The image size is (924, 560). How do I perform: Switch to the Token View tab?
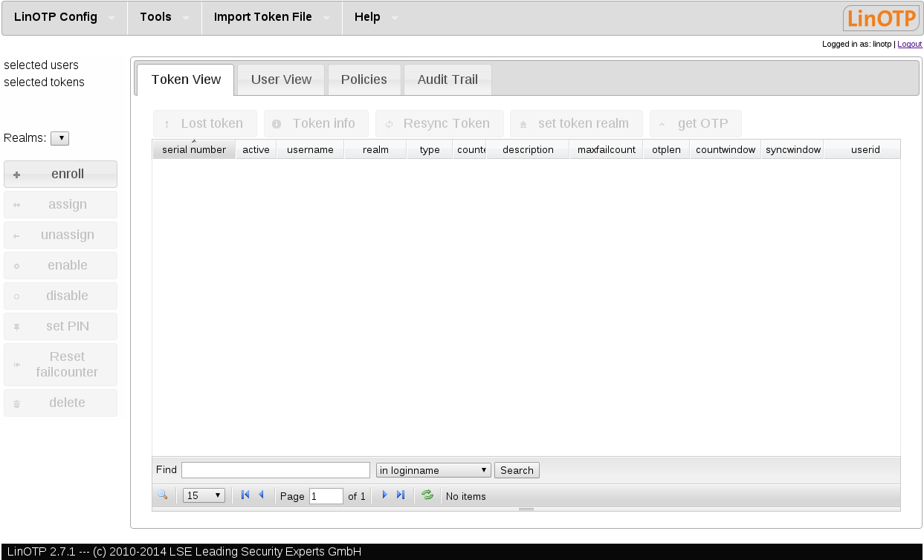point(186,79)
